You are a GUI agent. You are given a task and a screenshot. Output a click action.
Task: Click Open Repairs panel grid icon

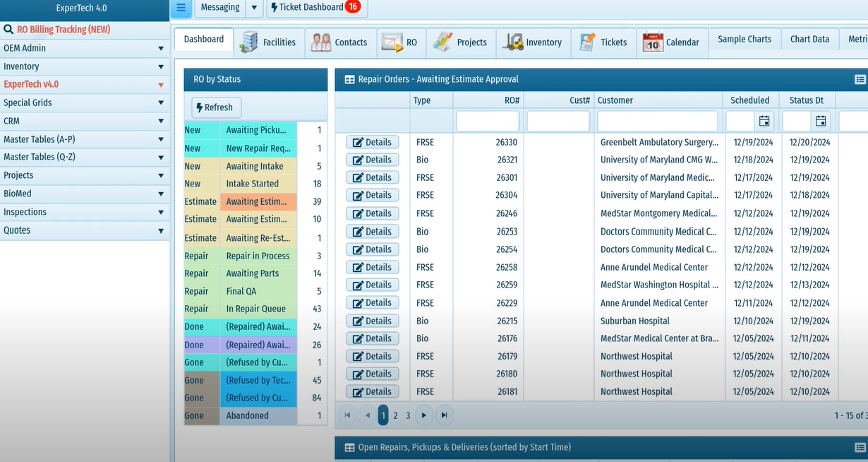coord(349,447)
